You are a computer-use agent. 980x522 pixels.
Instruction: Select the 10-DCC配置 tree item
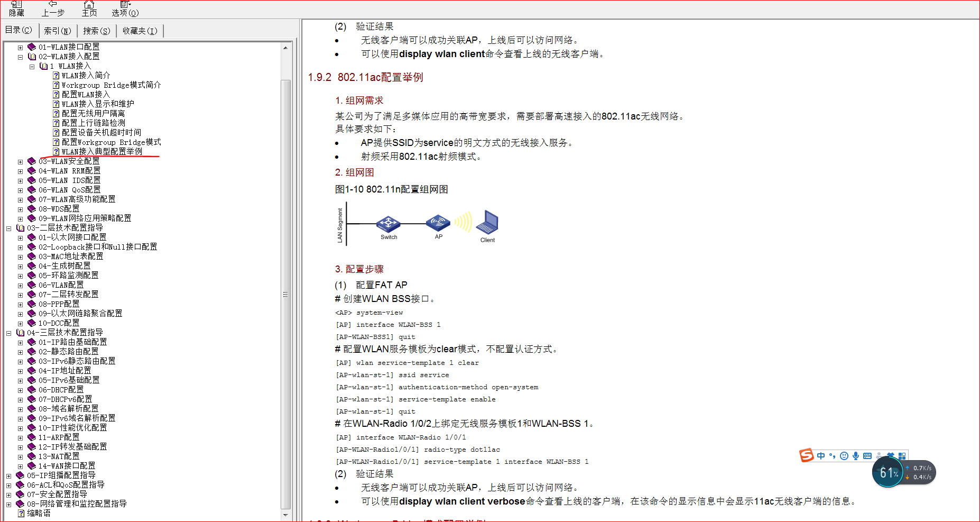[x=59, y=323]
